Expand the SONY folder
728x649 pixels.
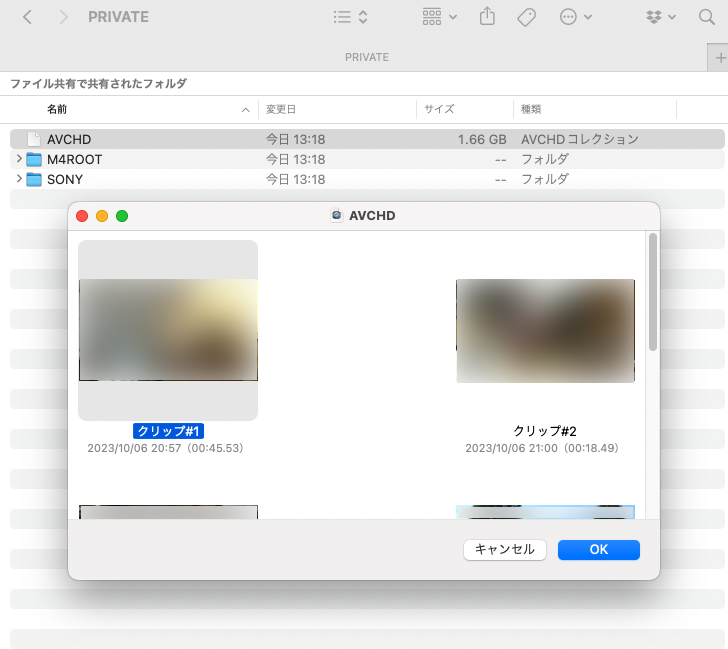[x=19, y=179]
